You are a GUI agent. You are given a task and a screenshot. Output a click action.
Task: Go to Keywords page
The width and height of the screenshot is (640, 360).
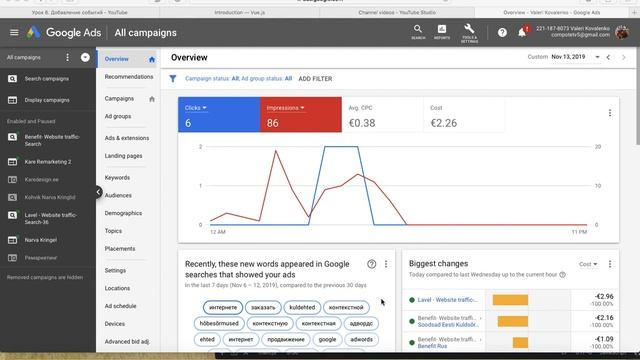(x=117, y=178)
